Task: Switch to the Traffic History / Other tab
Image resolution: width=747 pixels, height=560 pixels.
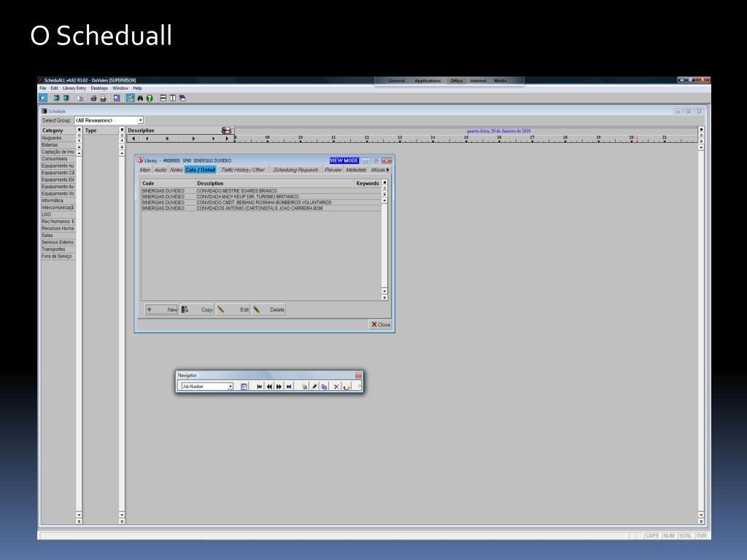Action: (242, 170)
